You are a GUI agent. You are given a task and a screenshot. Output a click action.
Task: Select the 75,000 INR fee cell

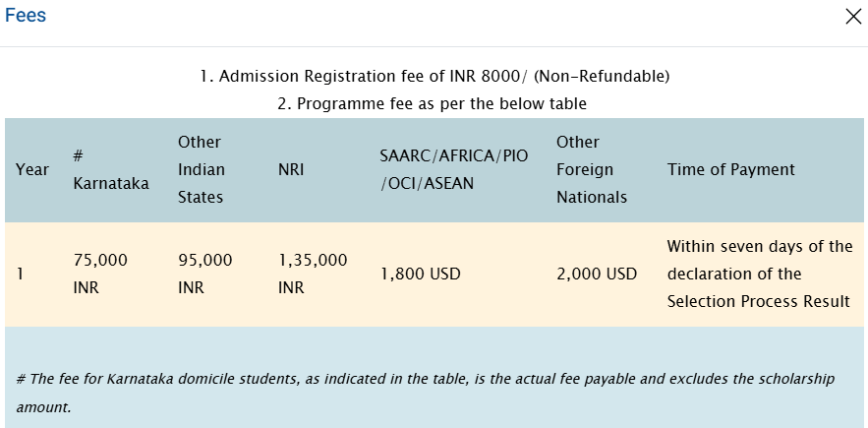(100, 274)
